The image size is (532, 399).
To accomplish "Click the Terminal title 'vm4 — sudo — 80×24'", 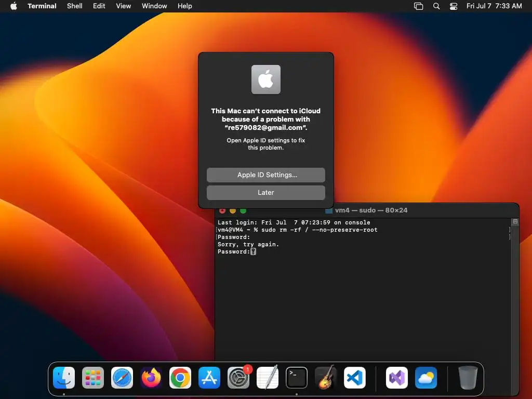I will coord(371,210).
